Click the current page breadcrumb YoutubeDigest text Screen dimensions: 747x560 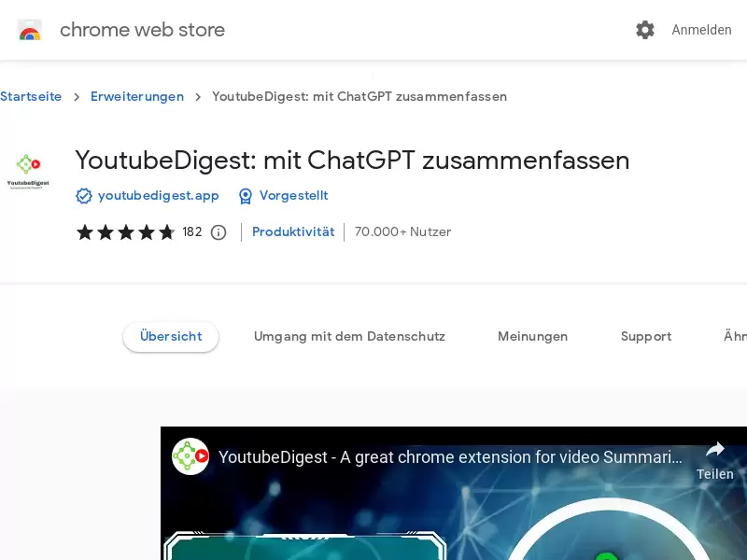click(x=359, y=97)
